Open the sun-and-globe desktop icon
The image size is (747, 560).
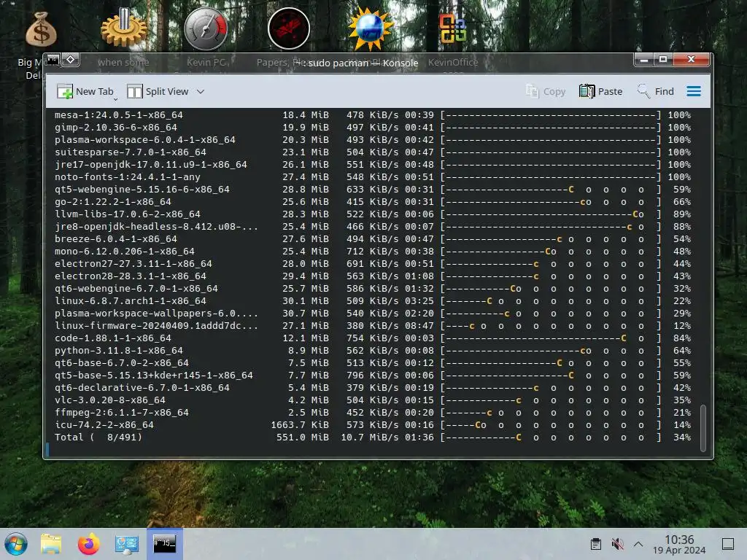[371, 28]
